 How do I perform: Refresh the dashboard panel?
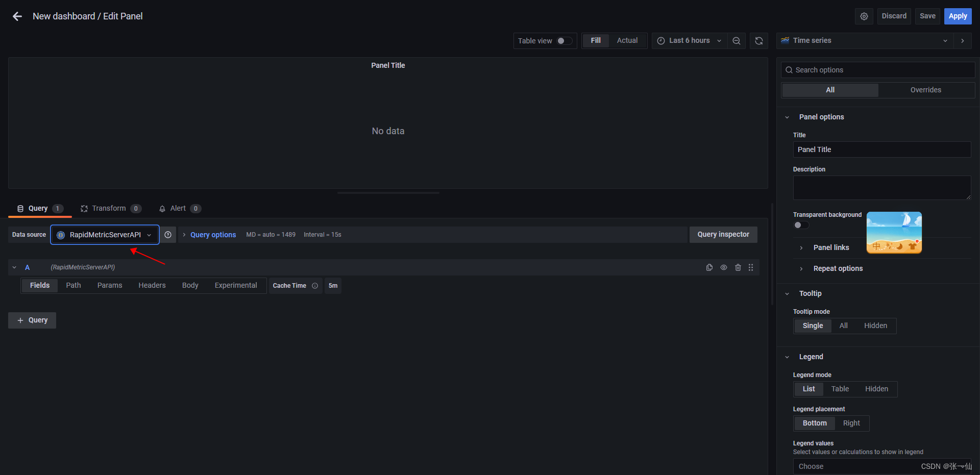click(x=759, y=40)
